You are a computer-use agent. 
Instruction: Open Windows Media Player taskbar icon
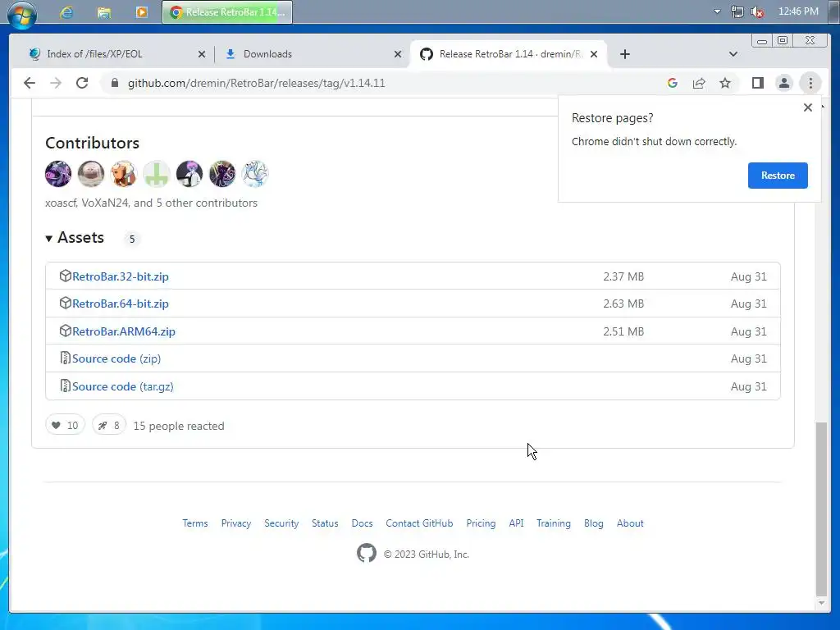[141, 11]
